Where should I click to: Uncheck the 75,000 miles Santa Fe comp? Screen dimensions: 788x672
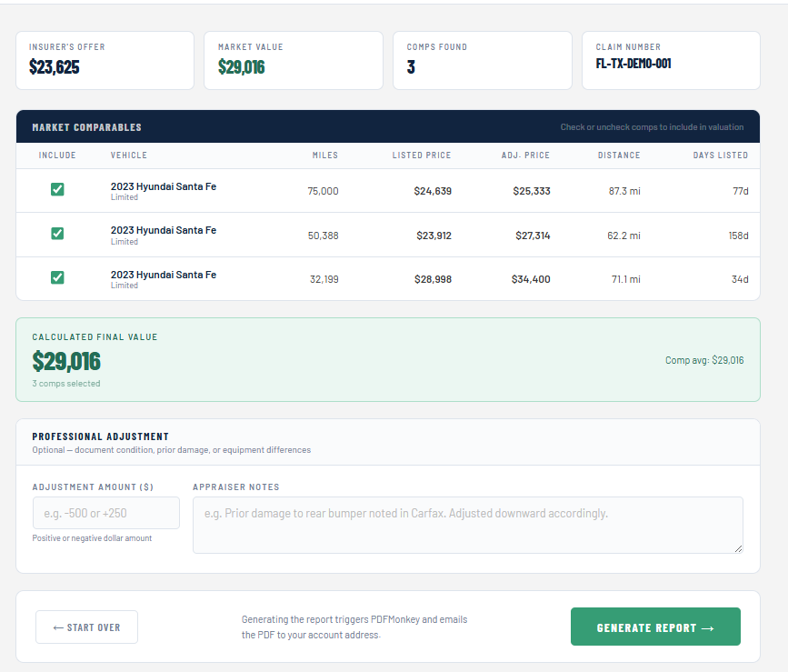click(57, 189)
